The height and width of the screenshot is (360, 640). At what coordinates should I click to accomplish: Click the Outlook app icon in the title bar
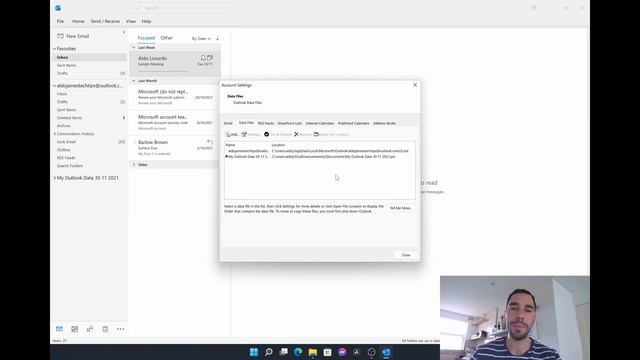click(58, 8)
